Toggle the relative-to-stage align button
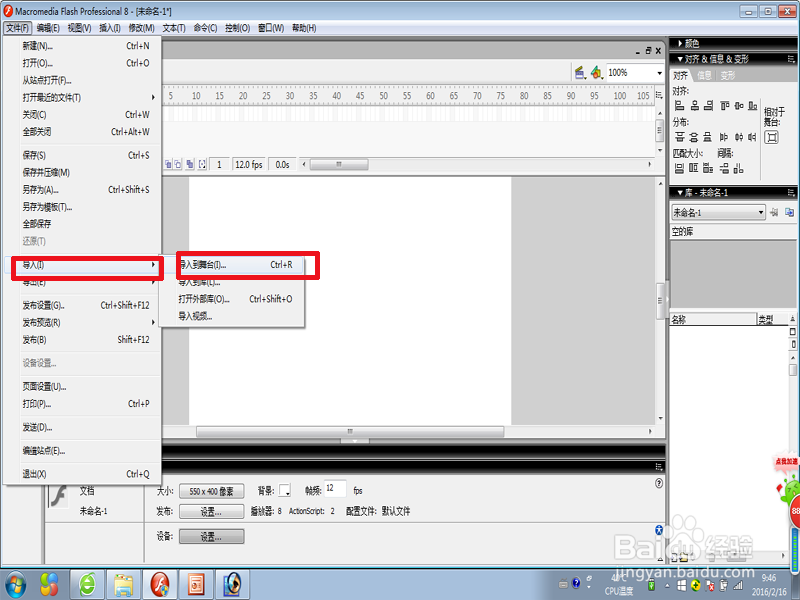800x600 pixels. (x=771, y=137)
